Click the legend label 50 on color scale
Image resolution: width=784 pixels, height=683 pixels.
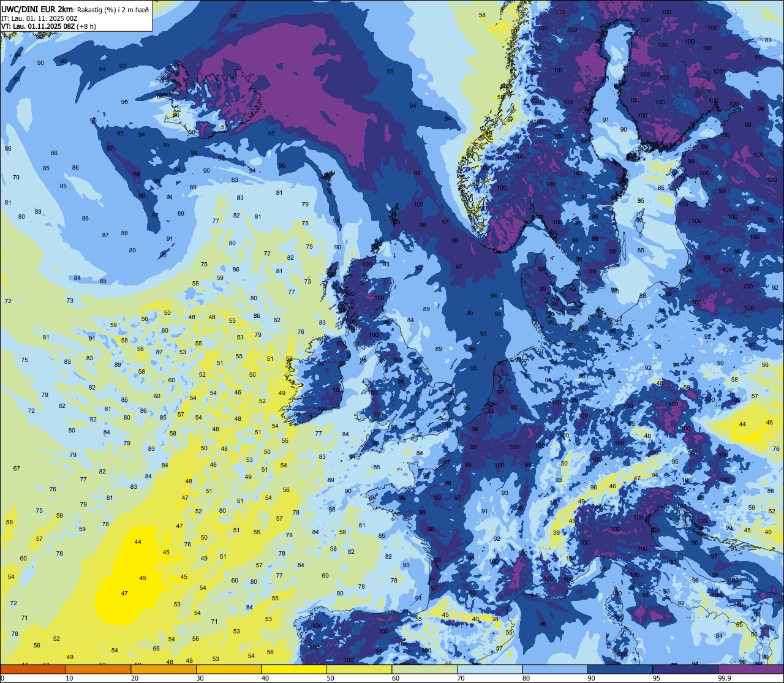tap(331, 678)
